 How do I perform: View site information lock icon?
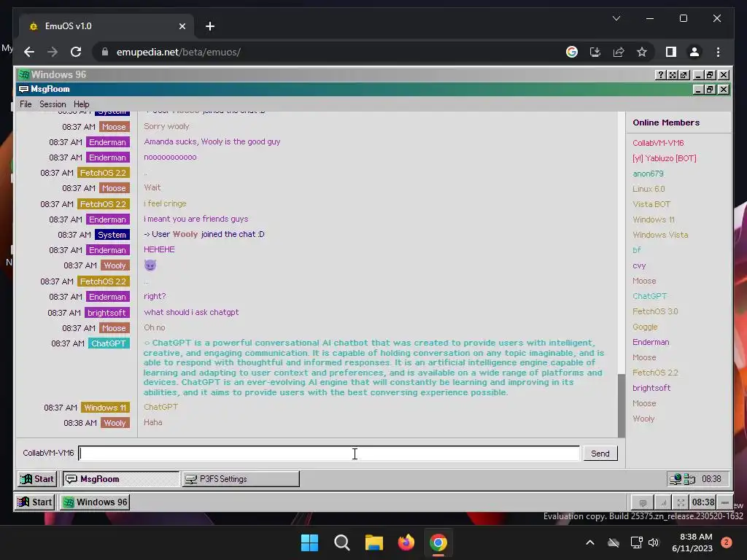pos(105,52)
